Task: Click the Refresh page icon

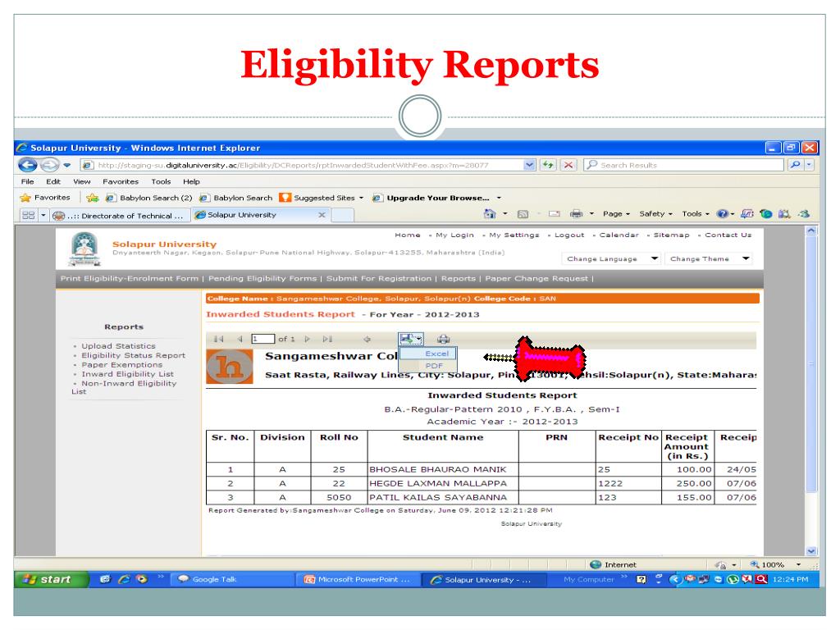Action: [x=547, y=165]
